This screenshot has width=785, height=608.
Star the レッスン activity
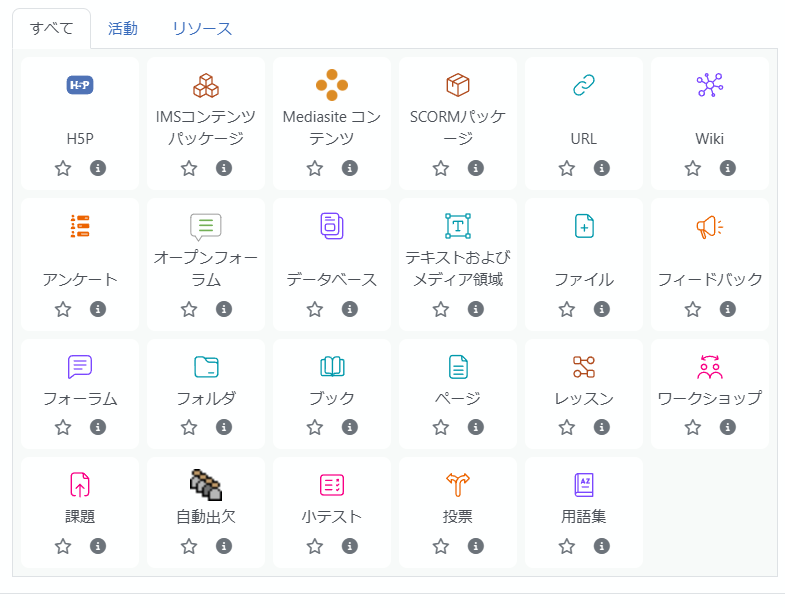(567, 428)
